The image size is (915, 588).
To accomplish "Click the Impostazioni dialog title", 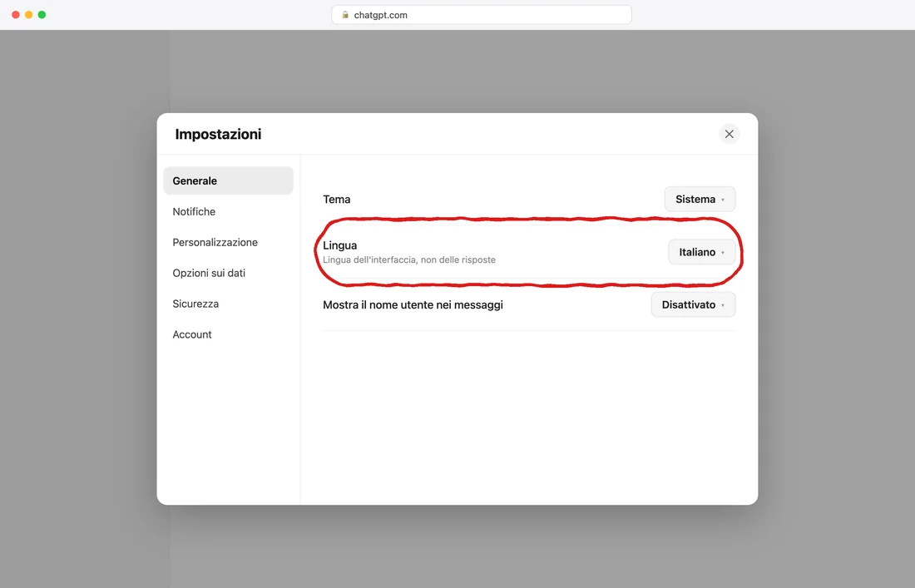I will pos(218,134).
